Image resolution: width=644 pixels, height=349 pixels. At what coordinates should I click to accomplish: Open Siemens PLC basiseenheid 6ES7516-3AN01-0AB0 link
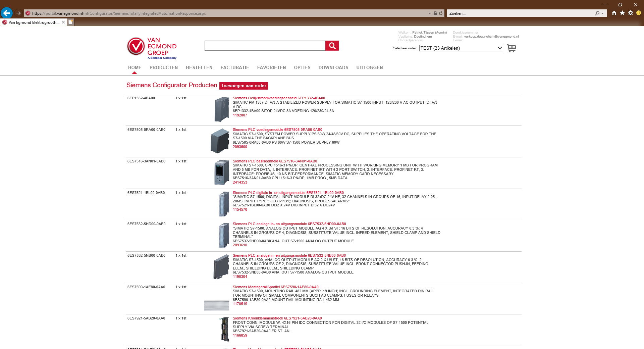click(x=275, y=161)
